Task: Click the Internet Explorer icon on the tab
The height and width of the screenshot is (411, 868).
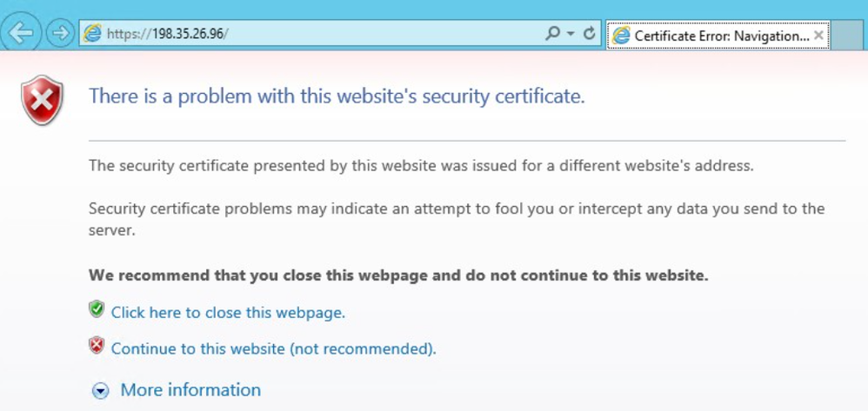Action: click(x=621, y=36)
